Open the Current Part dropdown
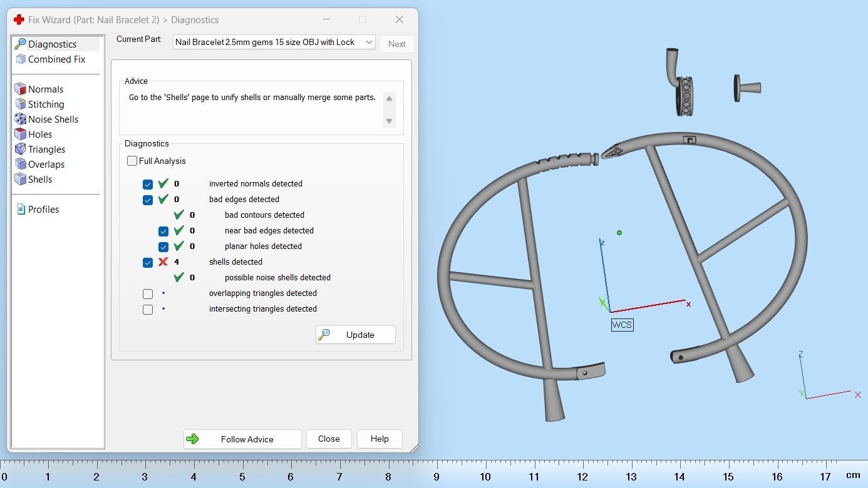The image size is (868, 488). [x=274, y=42]
